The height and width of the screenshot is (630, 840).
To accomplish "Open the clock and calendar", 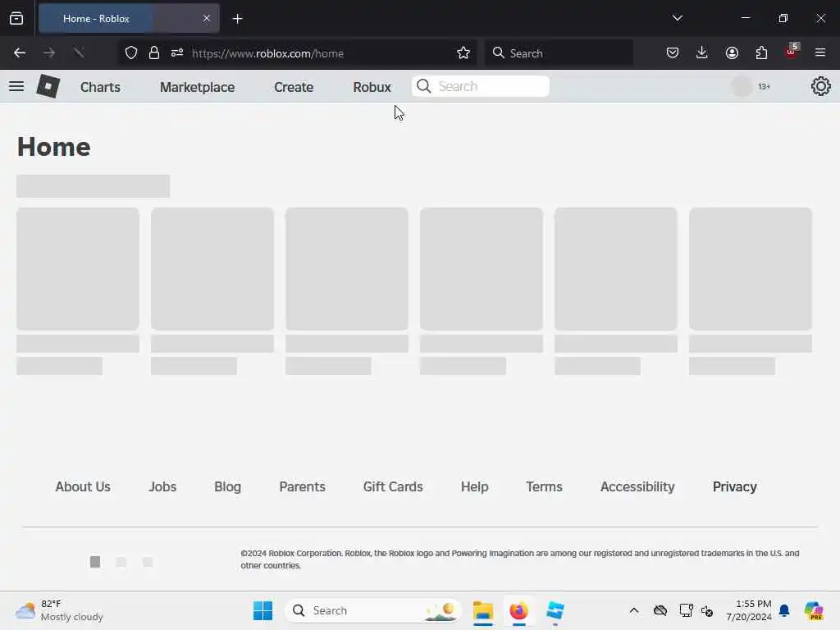I will click(x=748, y=610).
